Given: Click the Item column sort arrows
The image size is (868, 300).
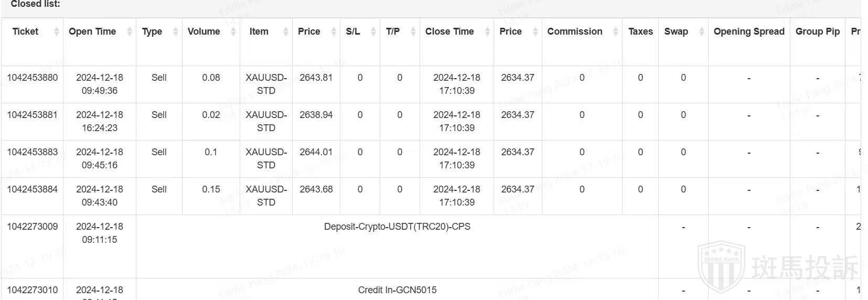Looking at the screenshot, I should tap(286, 32).
